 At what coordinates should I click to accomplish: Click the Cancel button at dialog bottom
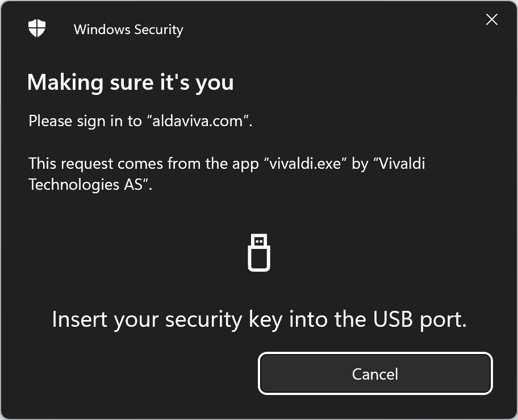point(375,374)
